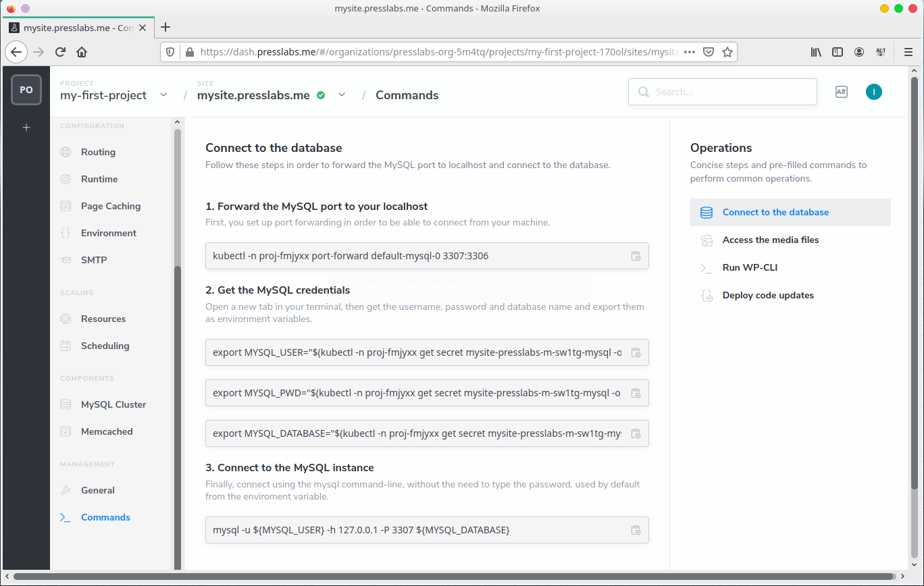The height and width of the screenshot is (586, 924).
Task: View site security padlock info
Action: pos(188,52)
